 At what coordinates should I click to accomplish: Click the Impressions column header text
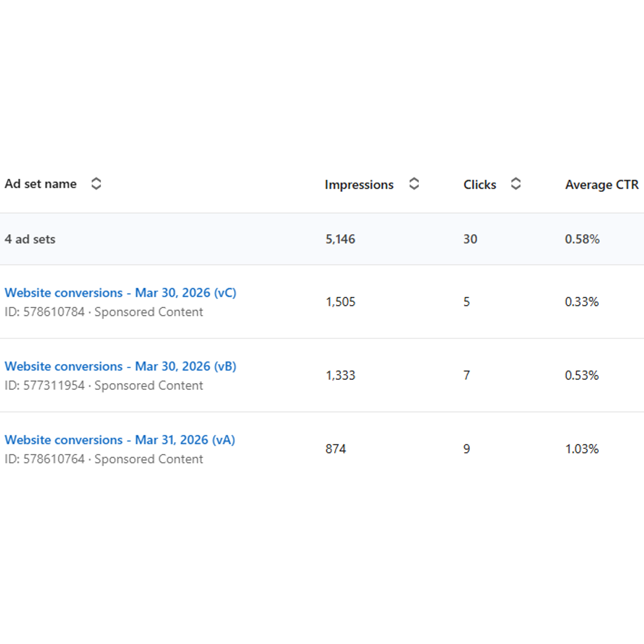pyautogui.click(x=359, y=185)
